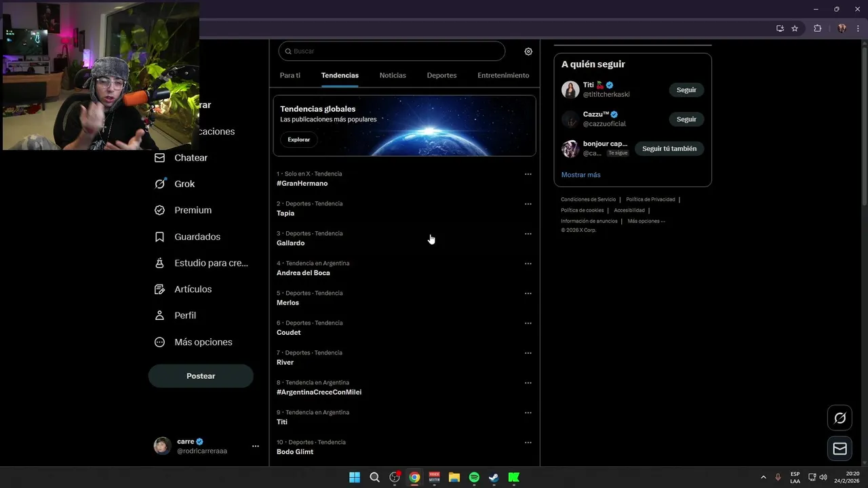Show hidden system tray icons chevron
This screenshot has width=868, height=488.
[763, 477]
